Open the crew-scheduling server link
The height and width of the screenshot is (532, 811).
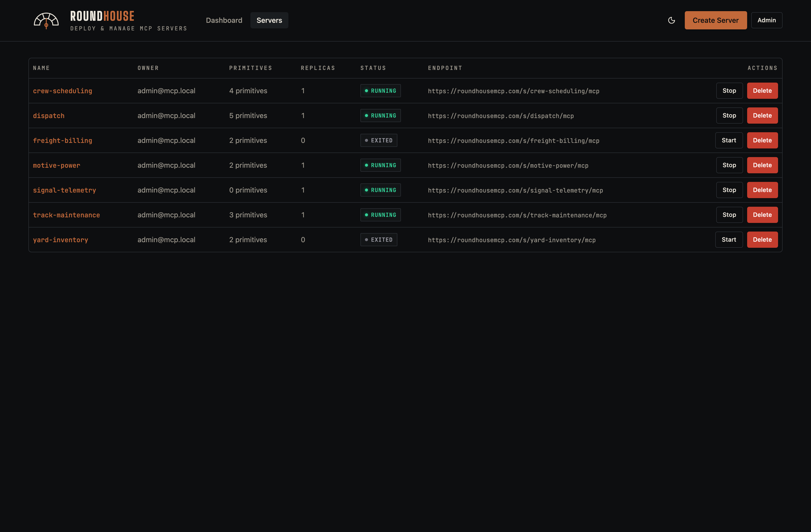tap(62, 91)
